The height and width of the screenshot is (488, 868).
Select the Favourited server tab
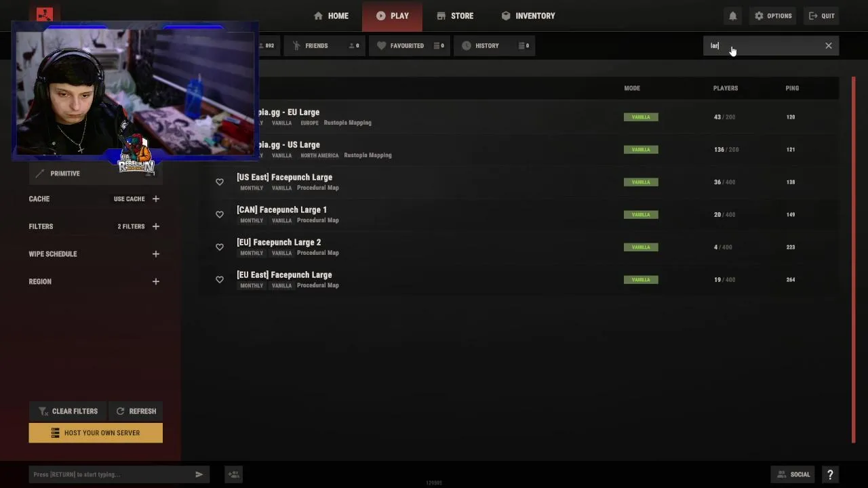pos(410,45)
